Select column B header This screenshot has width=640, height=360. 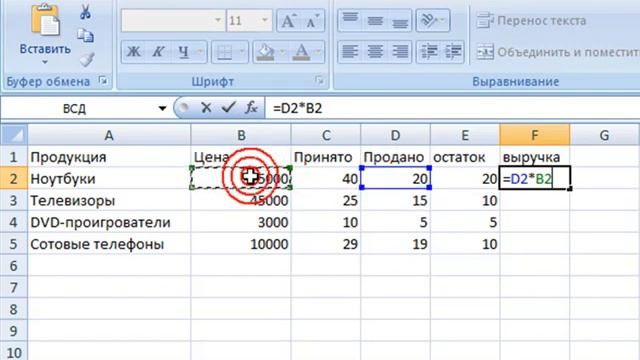[x=241, y=135]
